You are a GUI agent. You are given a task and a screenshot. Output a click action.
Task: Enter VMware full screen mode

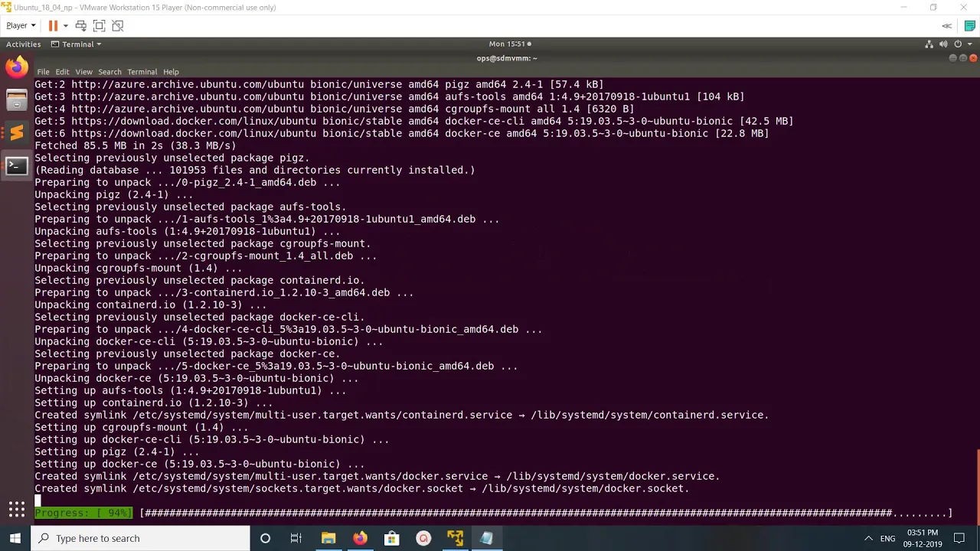click(99, 25)
